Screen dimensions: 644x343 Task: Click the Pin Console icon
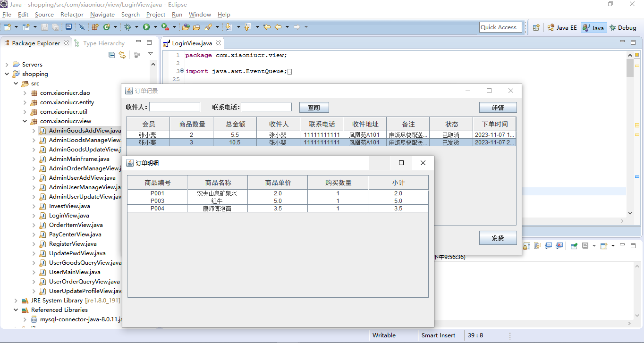pos(574,246)
